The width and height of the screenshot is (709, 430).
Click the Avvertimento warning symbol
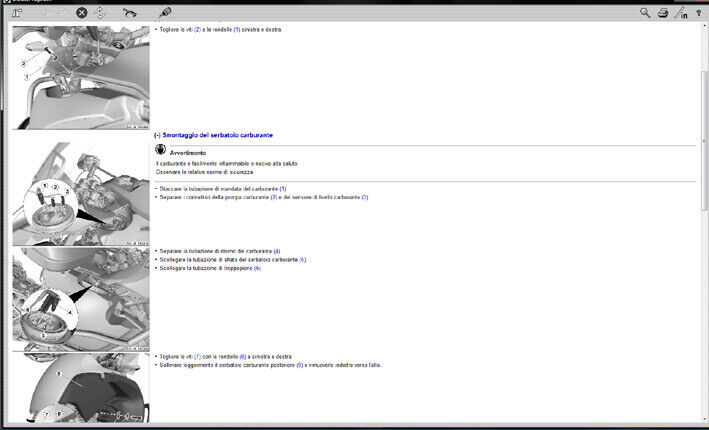pos(160,150)
